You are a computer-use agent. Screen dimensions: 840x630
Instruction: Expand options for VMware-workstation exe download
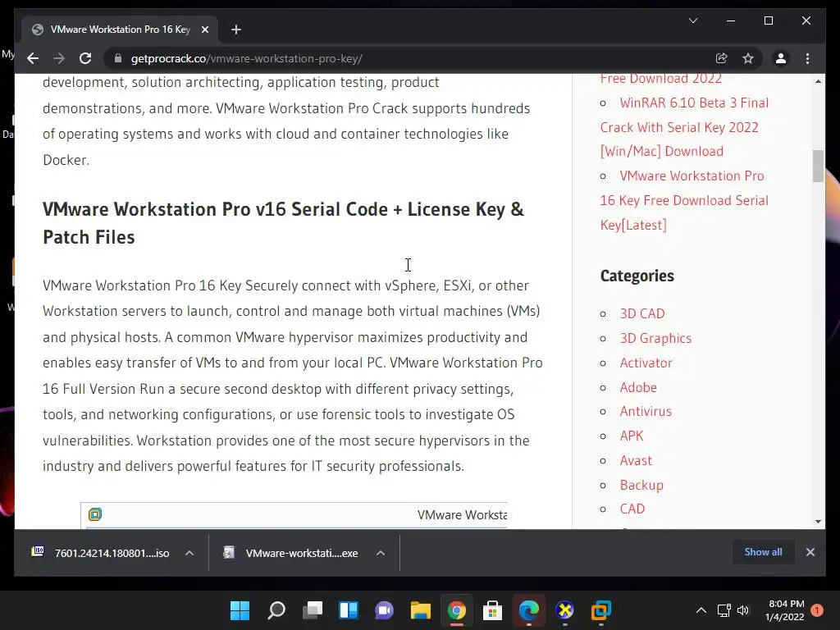381,553
